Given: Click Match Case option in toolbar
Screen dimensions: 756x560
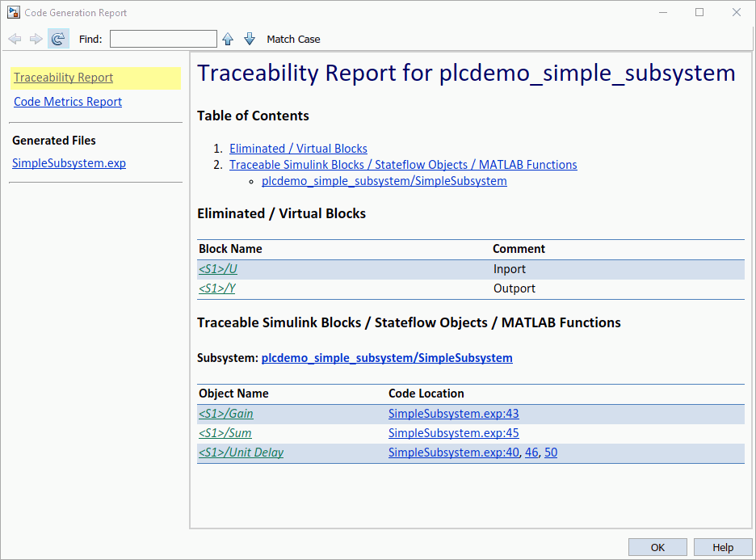Looking at the screenshot, I should tap(293, 39).
